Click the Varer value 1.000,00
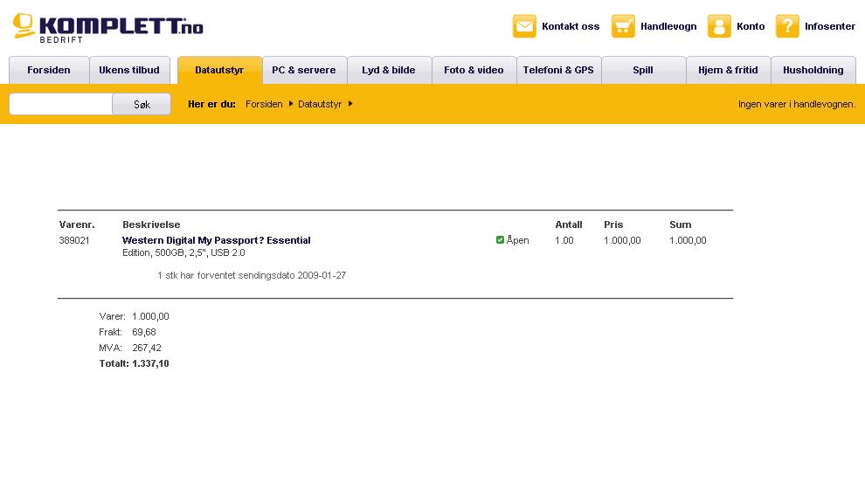865x504 pixels. point(150,316)
